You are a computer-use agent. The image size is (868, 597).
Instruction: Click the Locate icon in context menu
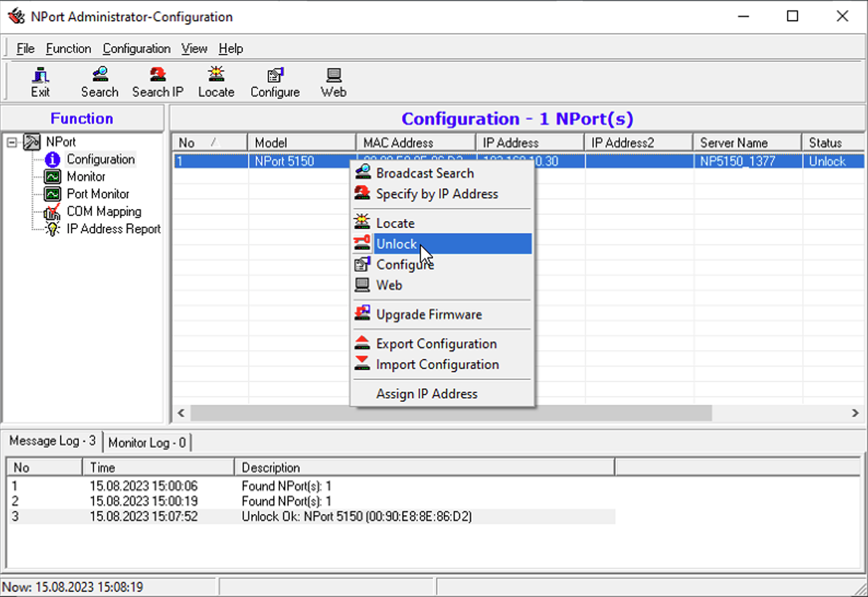coord(363,223)
